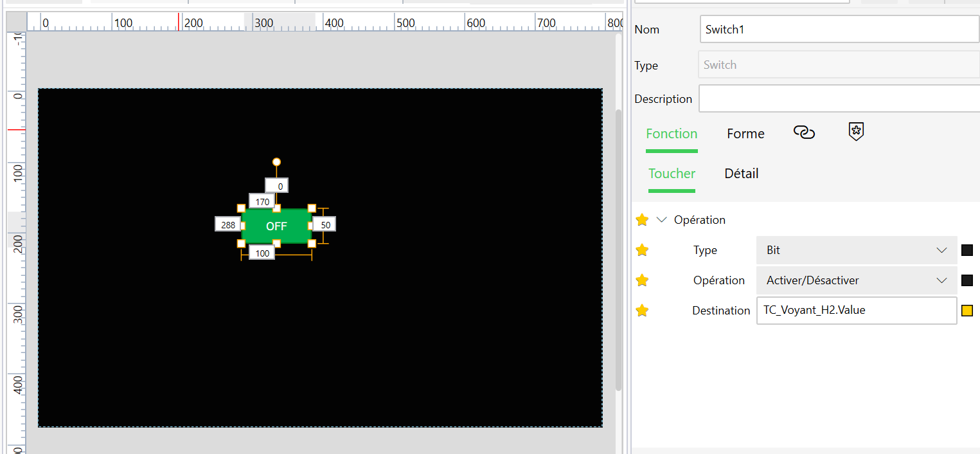The image size is (980, 454).
Task: Switch to the Forme tab
Action: 745,134
